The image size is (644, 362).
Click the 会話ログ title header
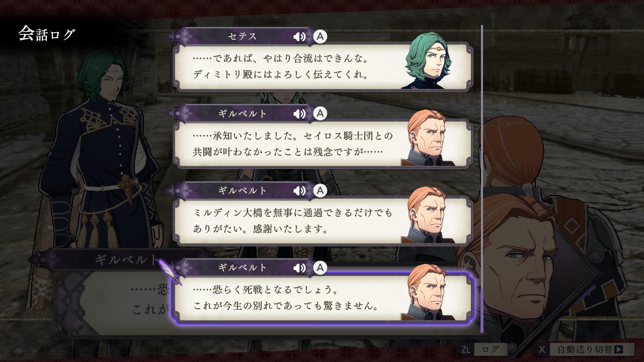coord(47,34)
